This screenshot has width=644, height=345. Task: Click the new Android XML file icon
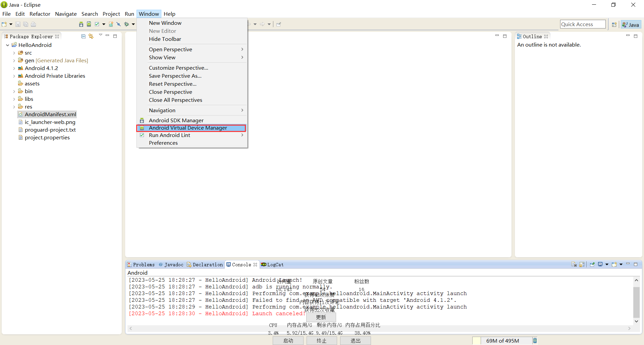click(x=111, y=24)
